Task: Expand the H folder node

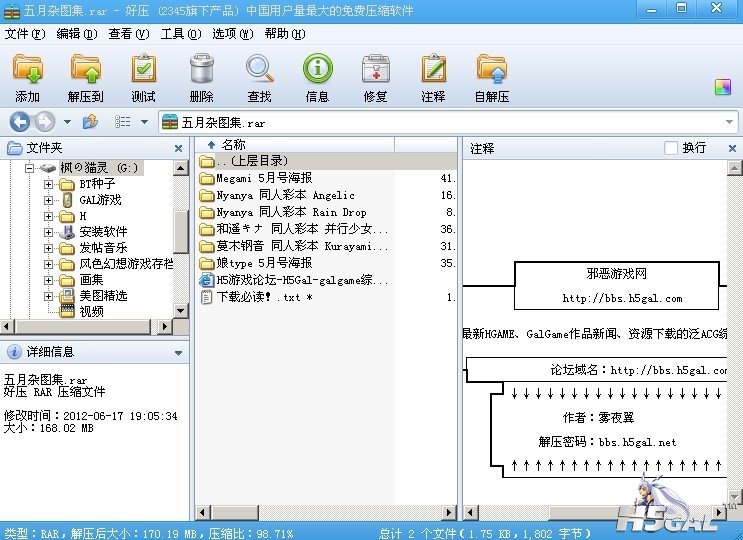Action: (x=48, y=216)
